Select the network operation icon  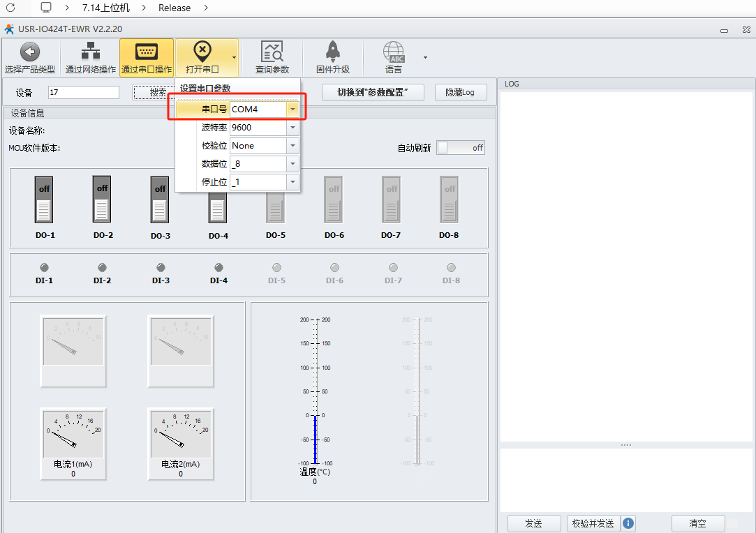90,52
